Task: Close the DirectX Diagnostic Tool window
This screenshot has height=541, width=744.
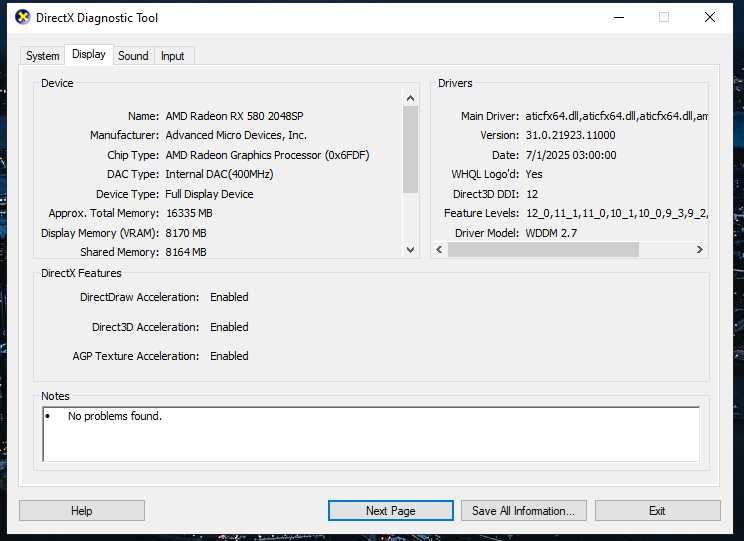Action: click(710, 18)
